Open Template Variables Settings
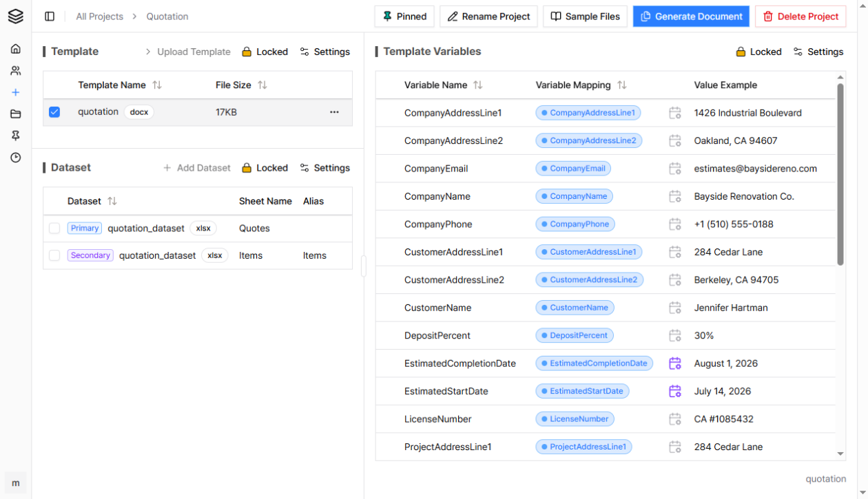This screenshot has height=499, width=868. [818, 52]
